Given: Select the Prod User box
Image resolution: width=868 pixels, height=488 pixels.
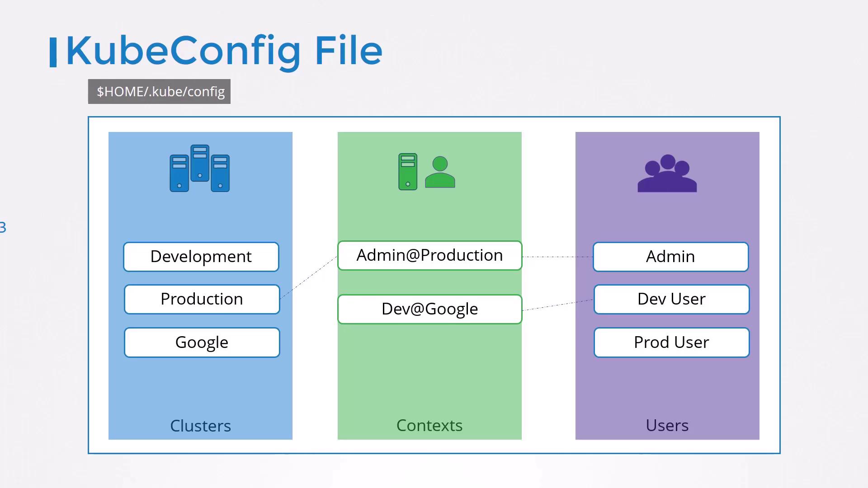Looking at the screenshot, I should coord(671,343).
